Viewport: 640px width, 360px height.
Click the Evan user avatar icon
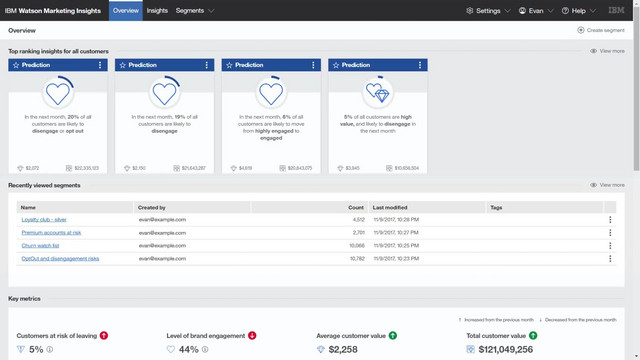[x=522, y=11]
